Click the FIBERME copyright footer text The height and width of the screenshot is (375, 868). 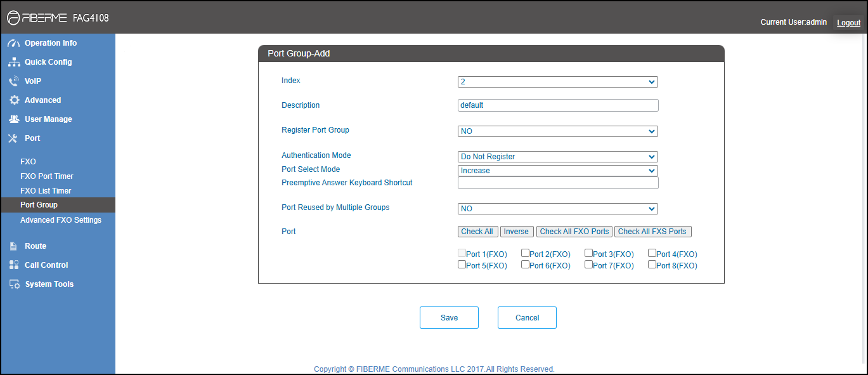(x=434, y=369)
